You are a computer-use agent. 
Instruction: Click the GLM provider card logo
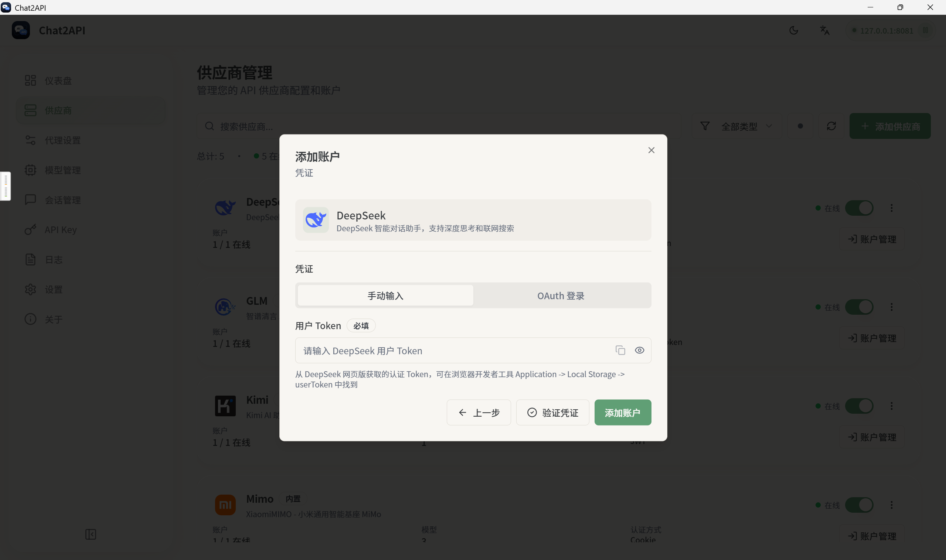[x=225, y=307]
